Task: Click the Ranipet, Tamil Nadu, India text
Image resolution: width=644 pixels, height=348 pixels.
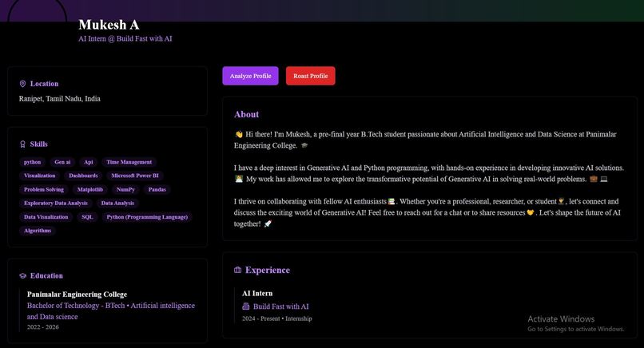Action: coord(60,99)
